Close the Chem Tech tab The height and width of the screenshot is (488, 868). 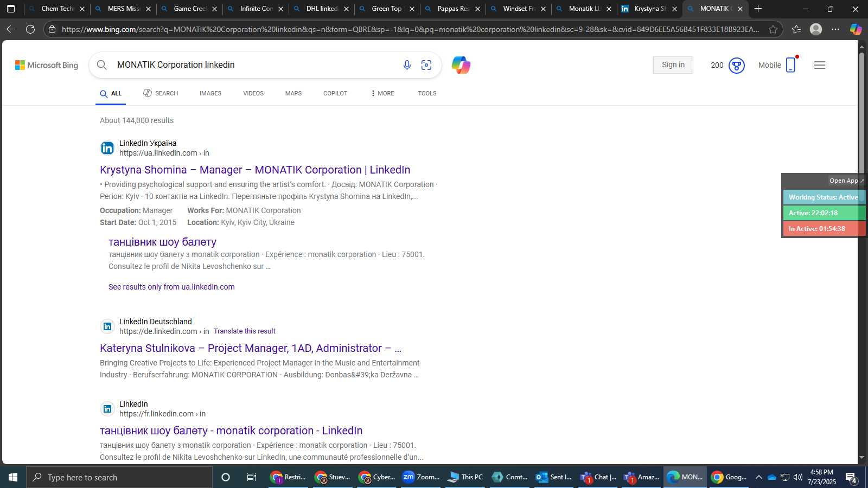(82, 9)
